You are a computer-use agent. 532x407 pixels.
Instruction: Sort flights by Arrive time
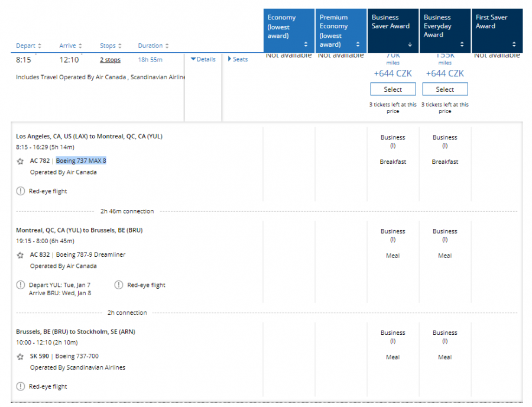click(70, 46)
